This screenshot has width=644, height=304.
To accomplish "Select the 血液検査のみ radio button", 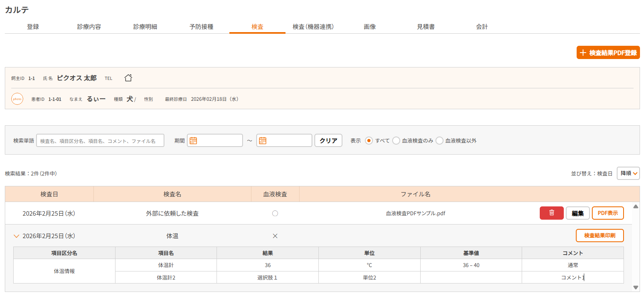I will click(x=396, y=141).
